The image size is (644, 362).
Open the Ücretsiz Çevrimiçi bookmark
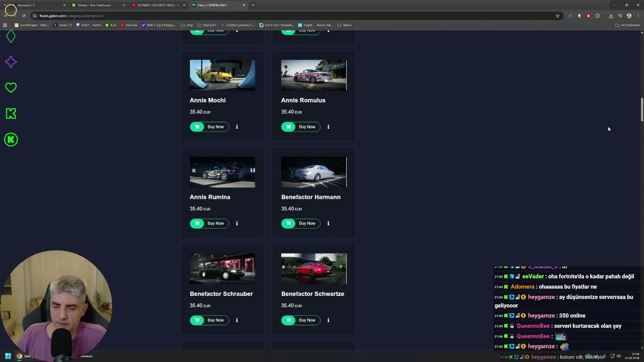click(x=237, y=25)
